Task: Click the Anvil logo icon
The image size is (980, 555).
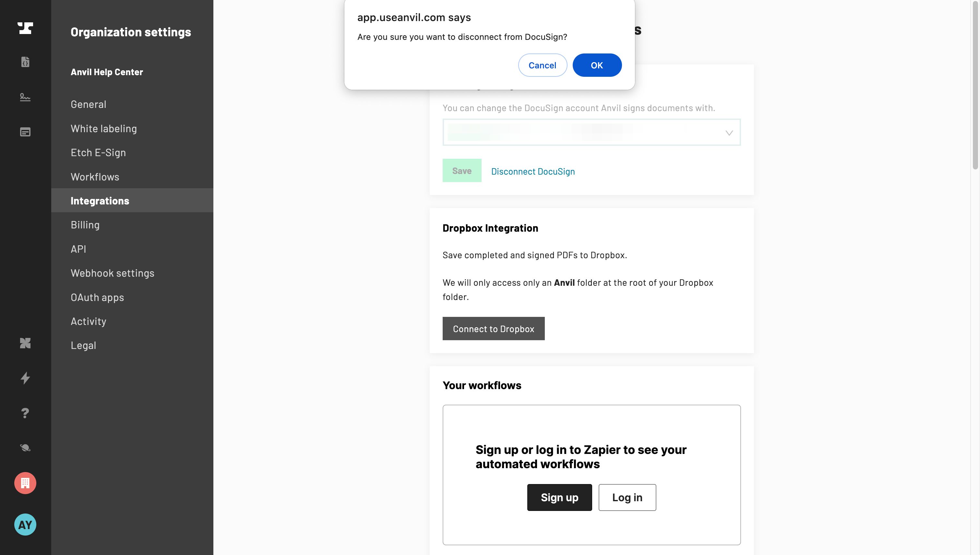Action: point(25,28)
